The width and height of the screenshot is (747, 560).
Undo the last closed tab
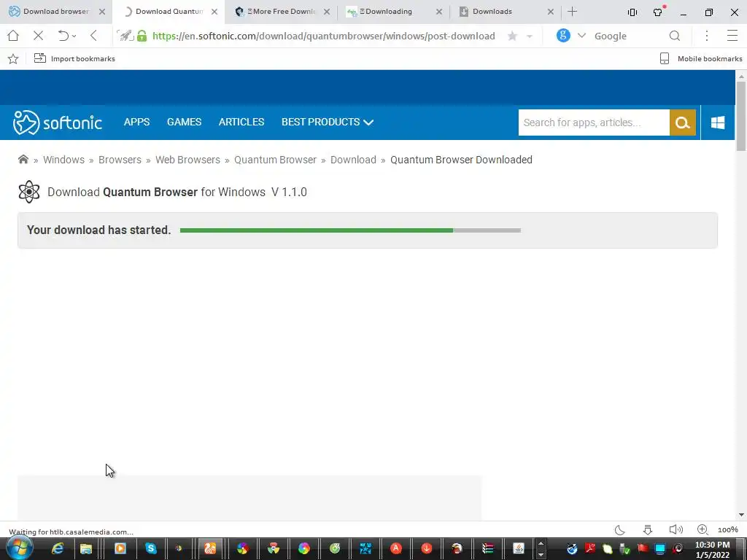63,36
